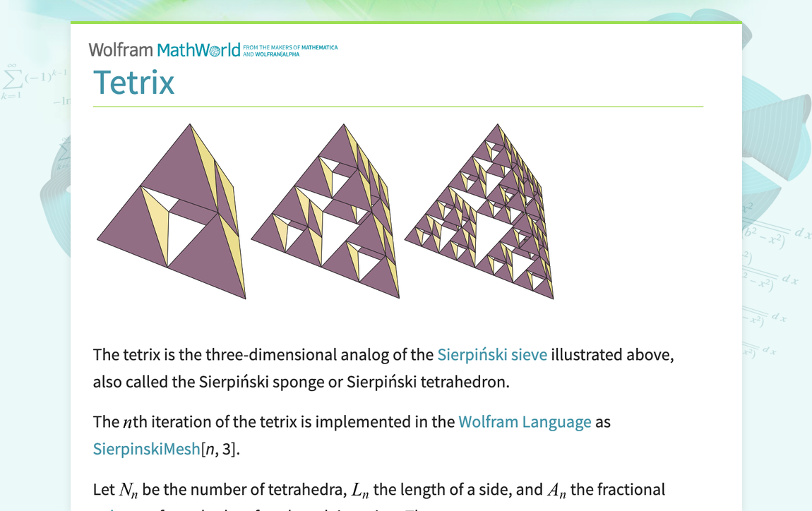Open the Wolfram Language link

[x=525, y=421]
